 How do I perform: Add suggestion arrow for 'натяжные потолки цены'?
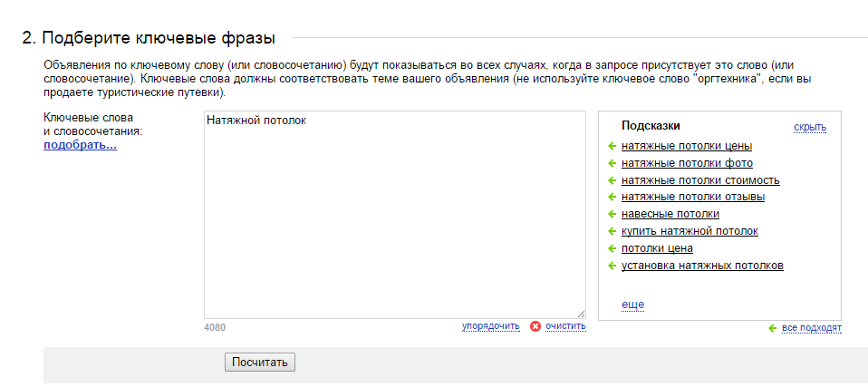[x=612, y=146]
